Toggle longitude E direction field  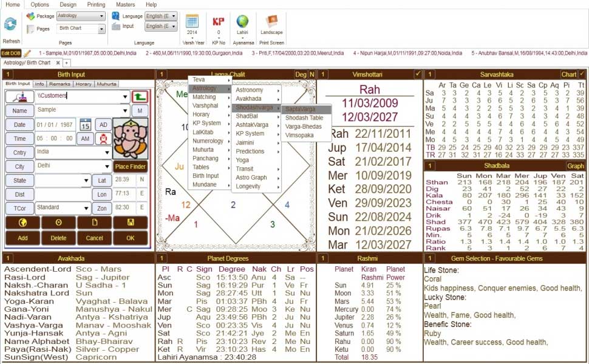tap(142, 194)
